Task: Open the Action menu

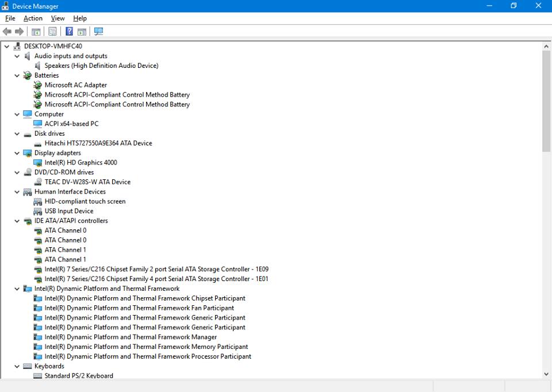Action: coord(33,18)
